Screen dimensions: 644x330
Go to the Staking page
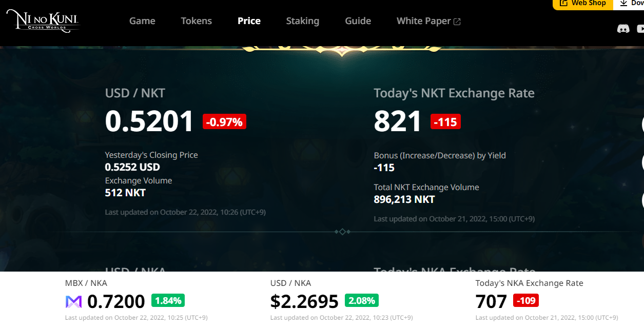(x=303, y=21)
